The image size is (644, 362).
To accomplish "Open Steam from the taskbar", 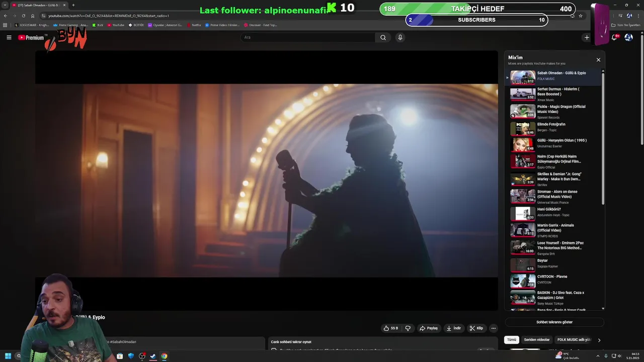I will (x=153, y=356).
